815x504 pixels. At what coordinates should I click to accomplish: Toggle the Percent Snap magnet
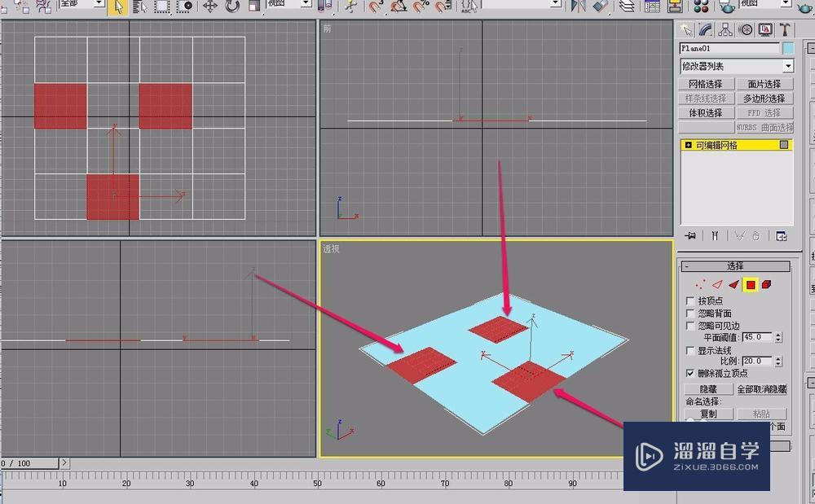[x=421, y=7]
